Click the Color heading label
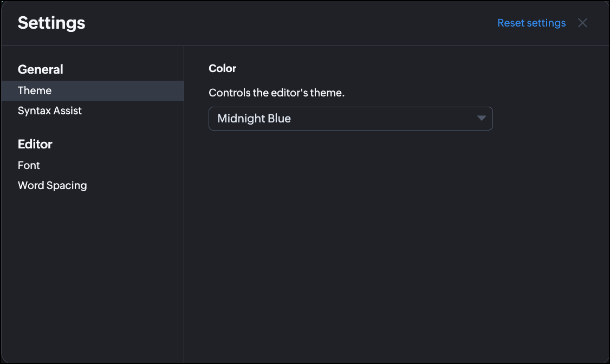 (x=223, y=68)
